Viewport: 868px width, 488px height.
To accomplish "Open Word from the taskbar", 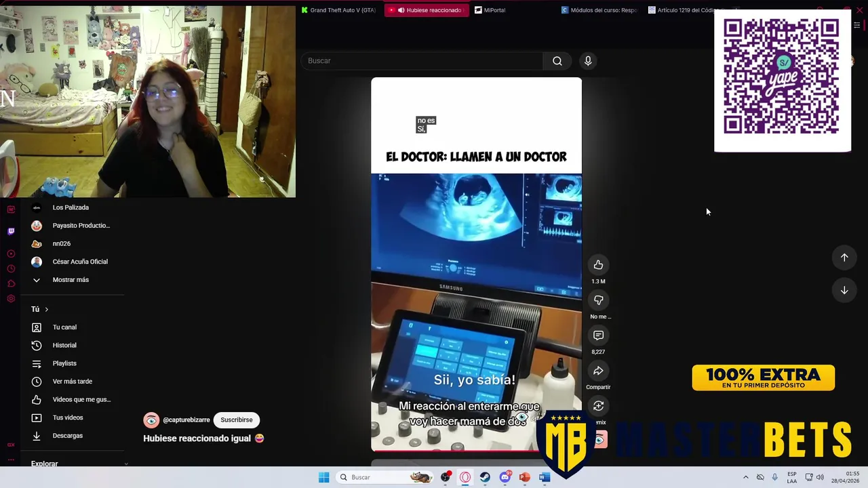I will 544,477.
